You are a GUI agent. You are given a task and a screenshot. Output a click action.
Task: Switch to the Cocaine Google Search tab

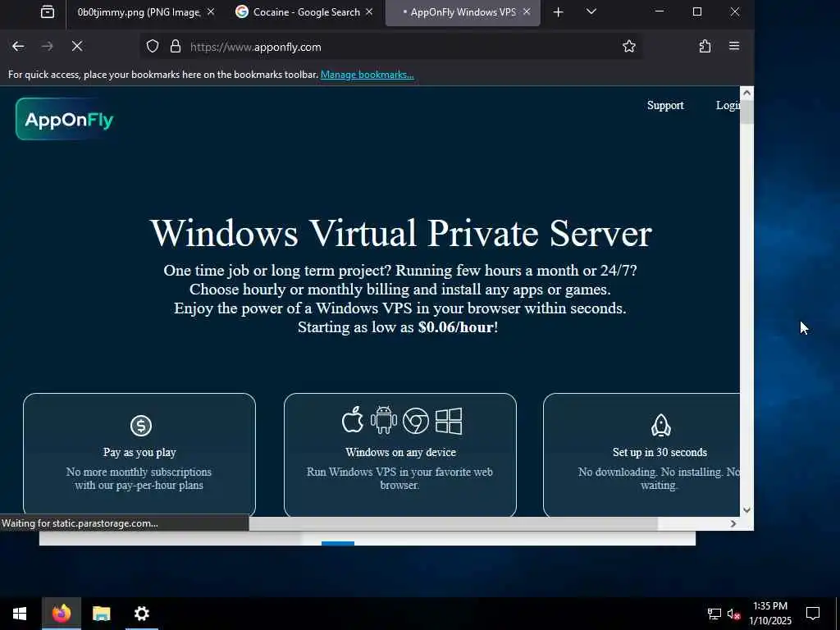coord(305,11)
